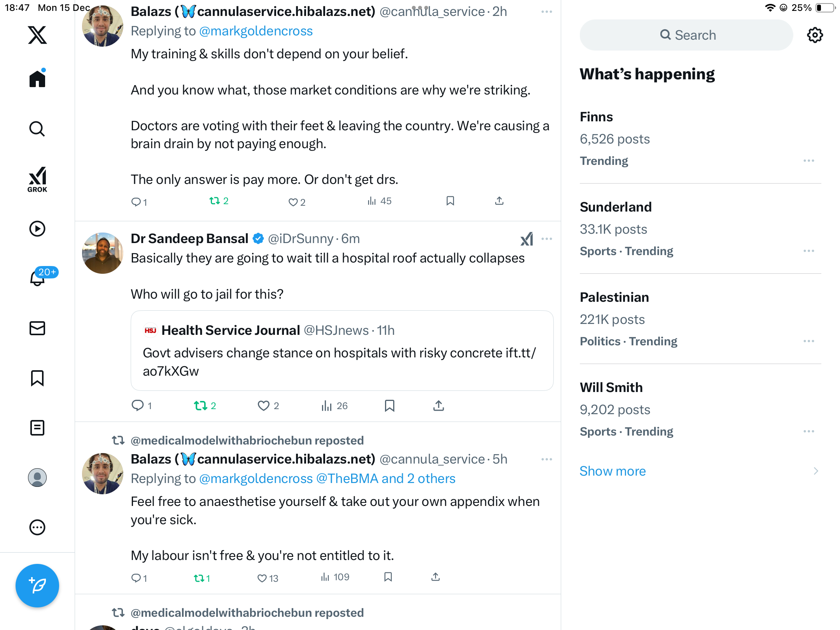Undo repost on Sandeep Bansal's post

[x=201, y=406]
